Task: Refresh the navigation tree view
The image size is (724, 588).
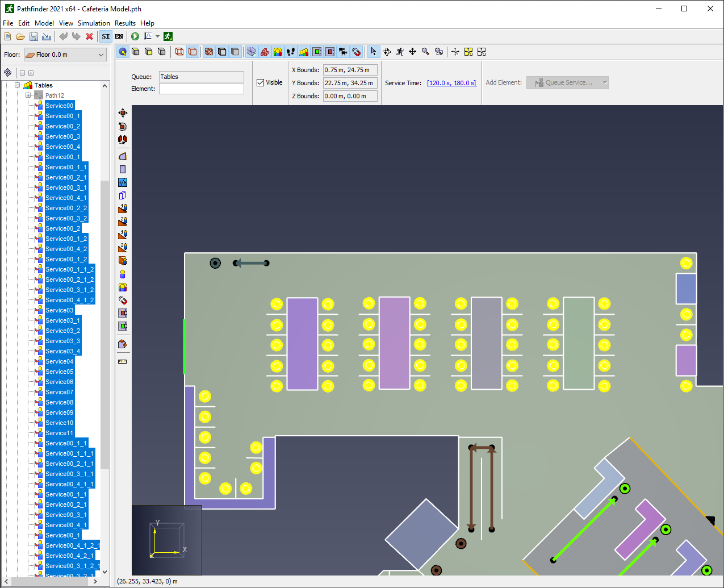Action: [8, 73]
